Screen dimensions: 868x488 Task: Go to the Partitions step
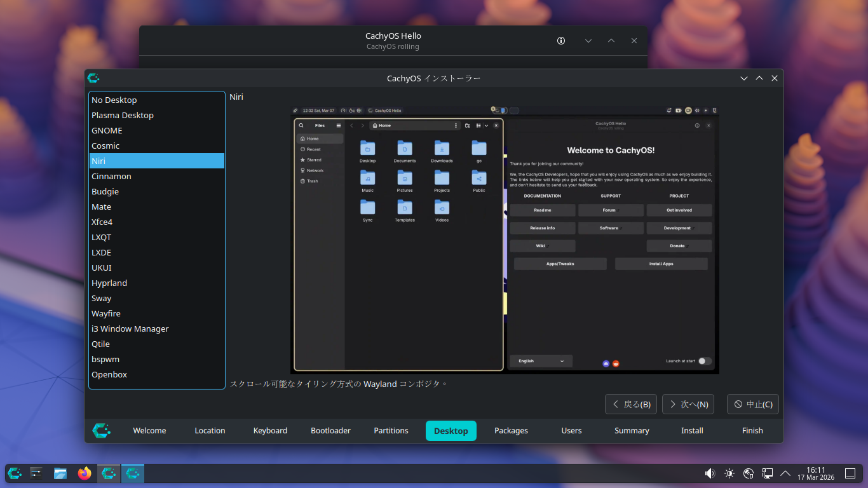click(x=391, y=431)
